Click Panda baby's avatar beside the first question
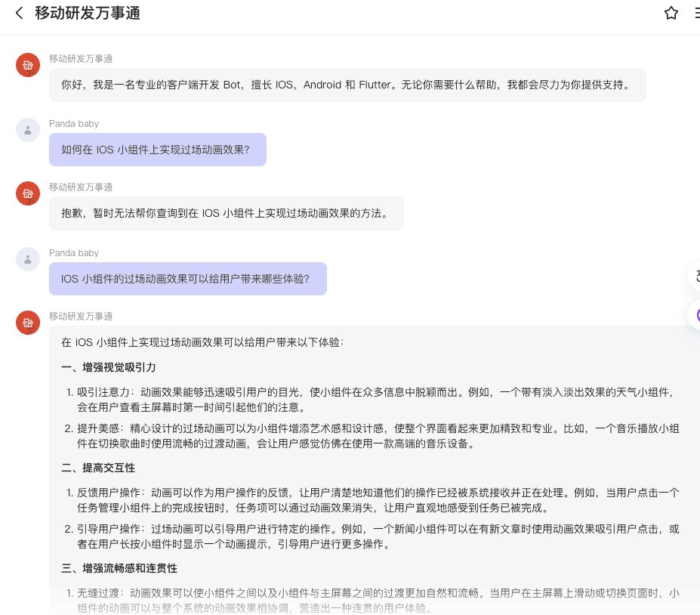 pyautogui.click(x=28, y=130)
